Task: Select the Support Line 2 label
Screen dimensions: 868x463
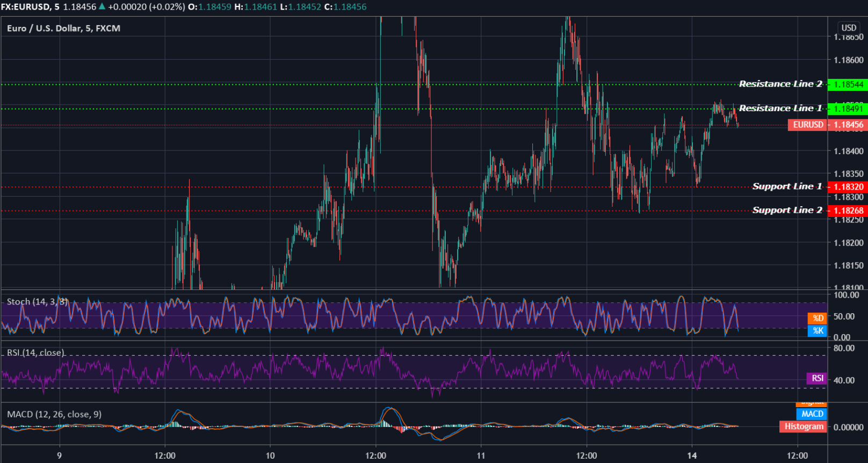Action: 787,210
